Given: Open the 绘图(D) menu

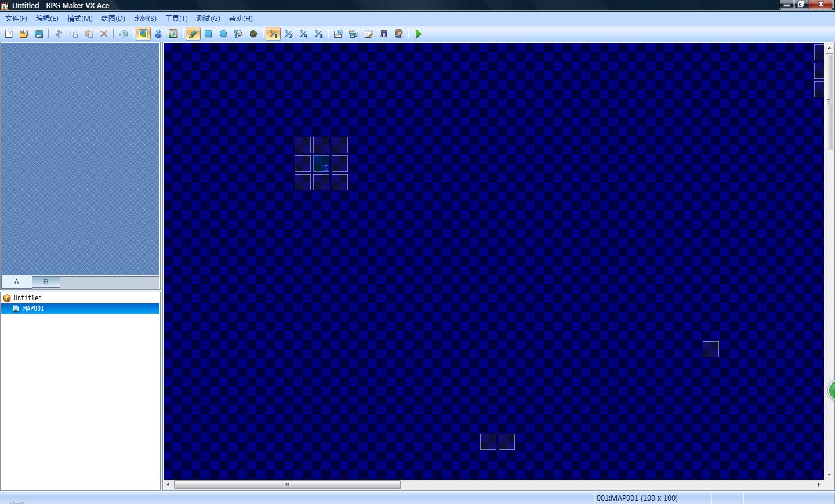Looking at the screenshot, I should pyautogui.click(x=113, y=19).
